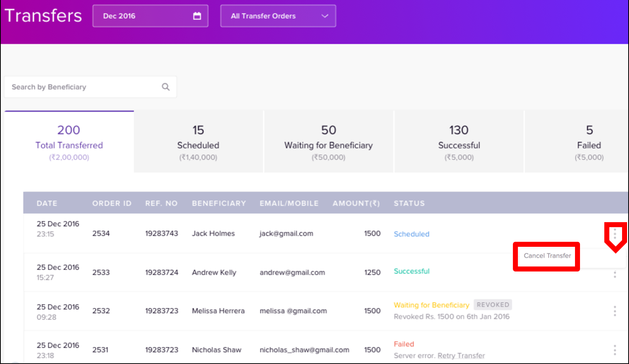This screenshot has height=364, width=629.
Task: Click email nicholas_shaw@gmail.com
Action: (304, 350)
